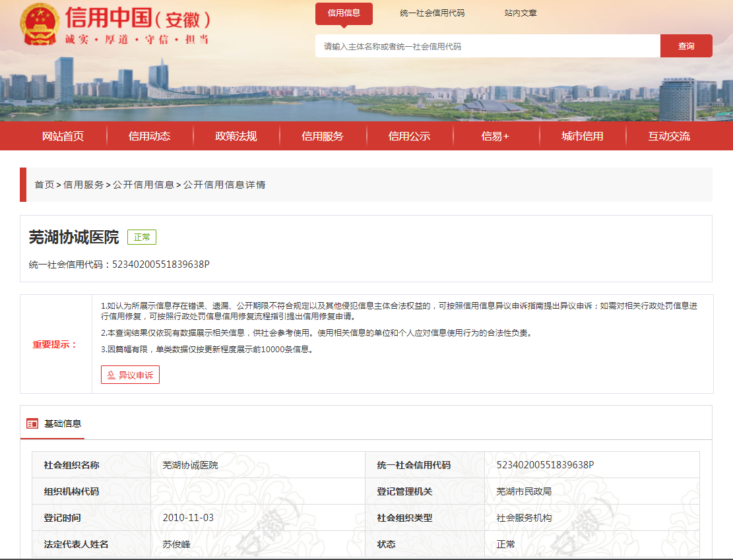Click 信用中国(安徽) site title
733x560 pixels.
(x=138, y=18)
